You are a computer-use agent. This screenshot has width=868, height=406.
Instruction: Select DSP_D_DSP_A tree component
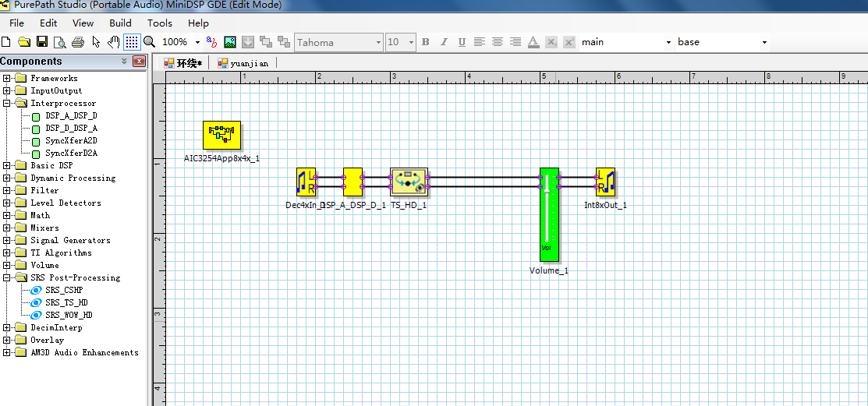tap(72, 129)
